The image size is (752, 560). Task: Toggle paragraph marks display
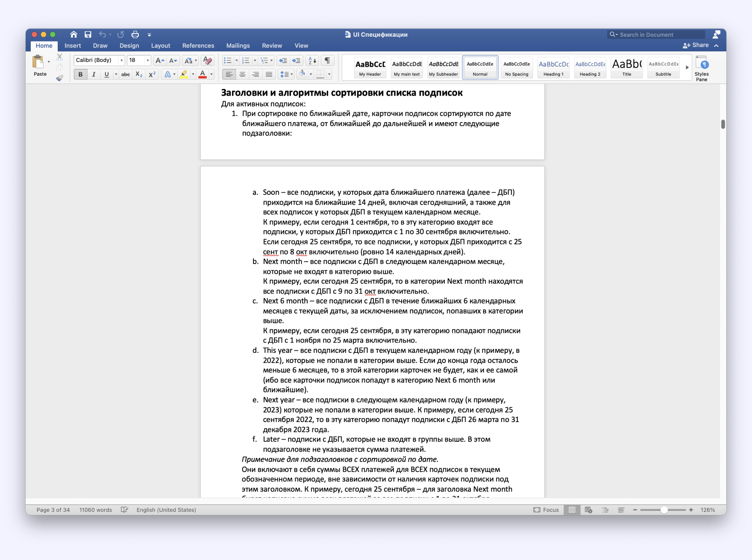pyautogui.click(x=327, y=61)
